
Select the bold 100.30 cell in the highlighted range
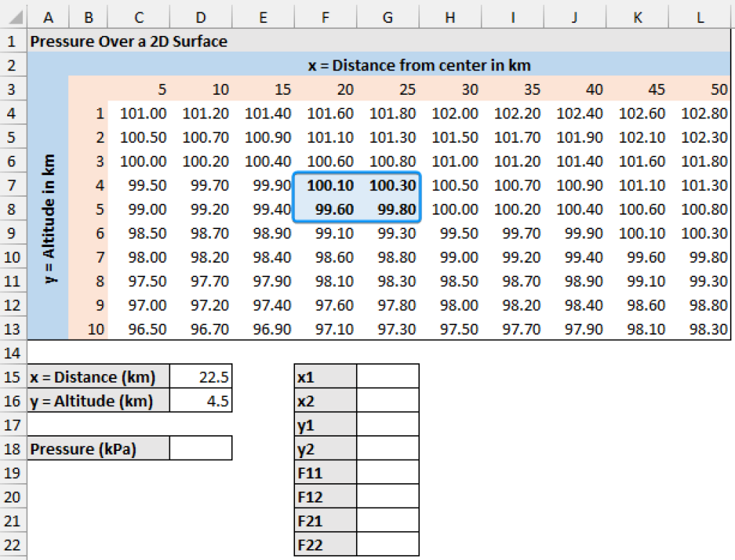(x=388, y=185)
